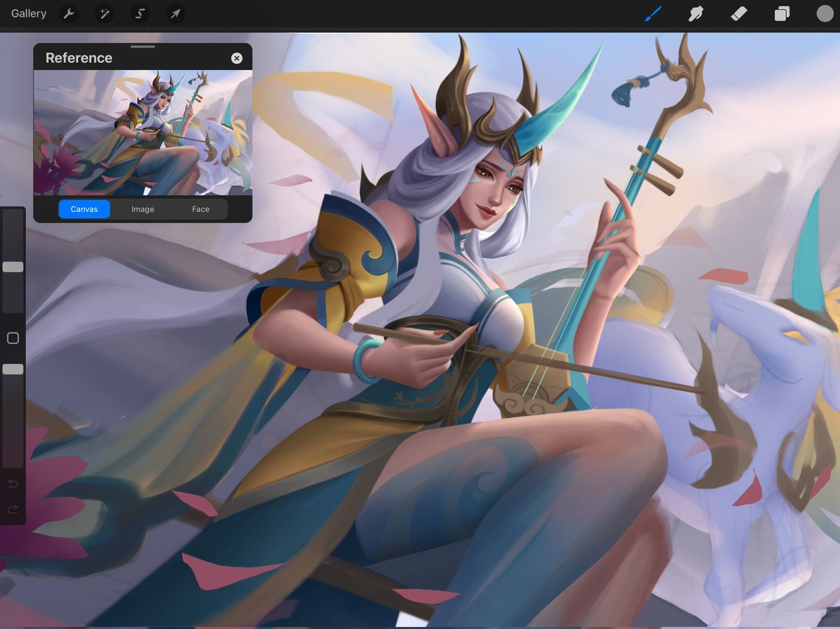This screenshot has height=629, width=840.
Task: Select the Smudge tool
Action: [x=696, y=13]
